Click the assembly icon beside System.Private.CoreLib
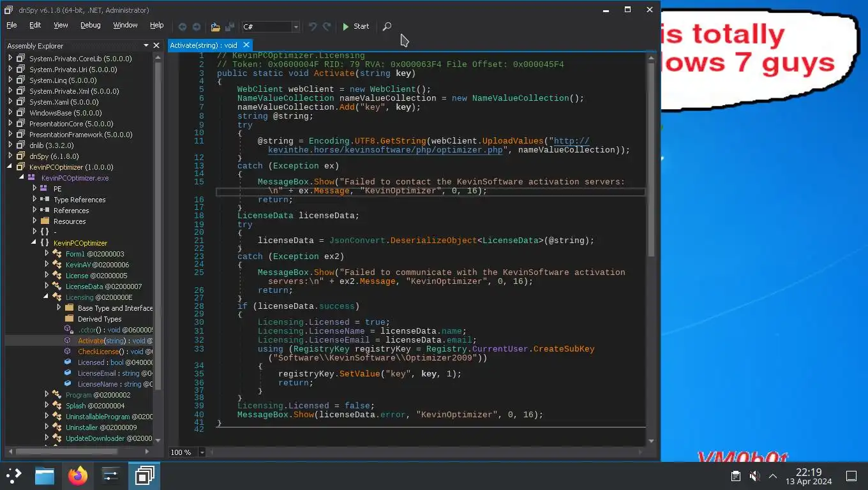The width and height of the screenshot is (868, 490). click(x=20, y=59)
